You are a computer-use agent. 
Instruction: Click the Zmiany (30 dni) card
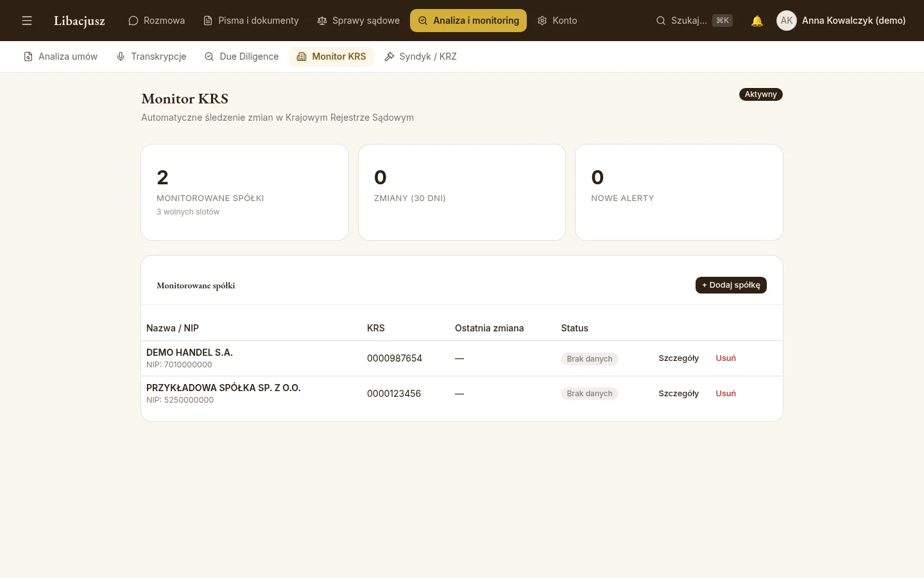click(x=462, y=192)
